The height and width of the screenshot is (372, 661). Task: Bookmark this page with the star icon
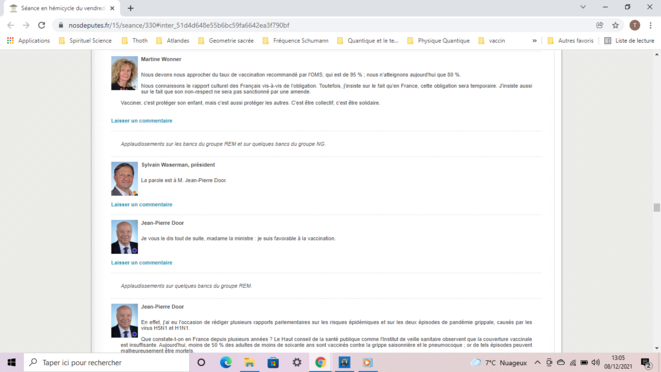pyautogui.click(x=615, y=25)
